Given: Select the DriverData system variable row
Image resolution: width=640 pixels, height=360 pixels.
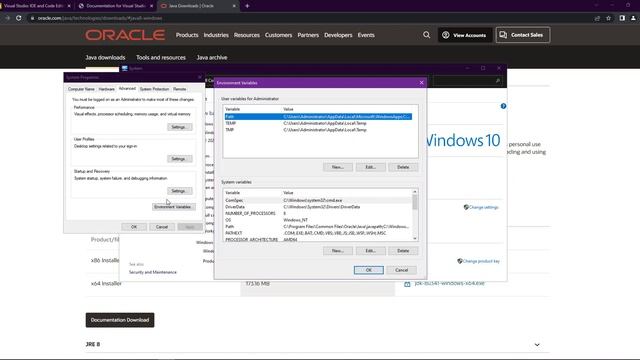Looking at the screenshot, I should 318,207.
